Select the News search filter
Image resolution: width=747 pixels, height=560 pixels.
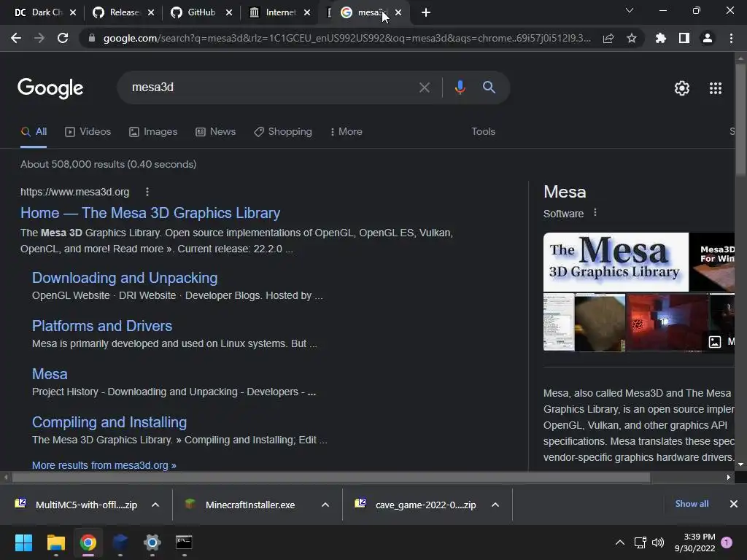[216, 132]
